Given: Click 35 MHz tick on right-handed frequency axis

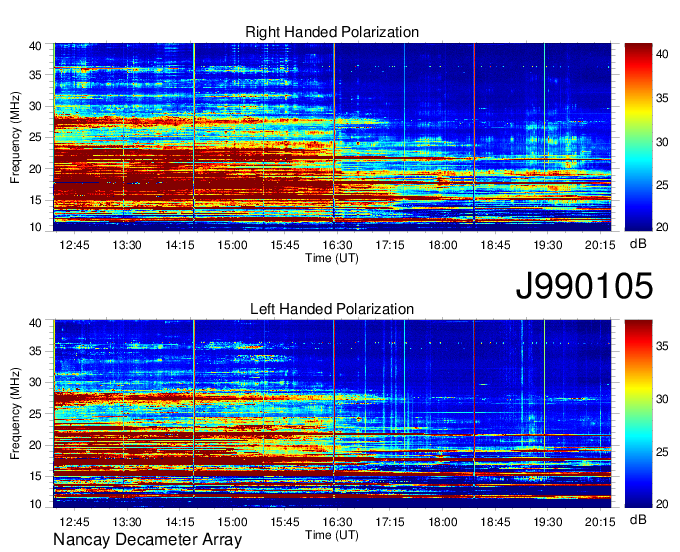Looking at the screenshot, I should 35,75.
